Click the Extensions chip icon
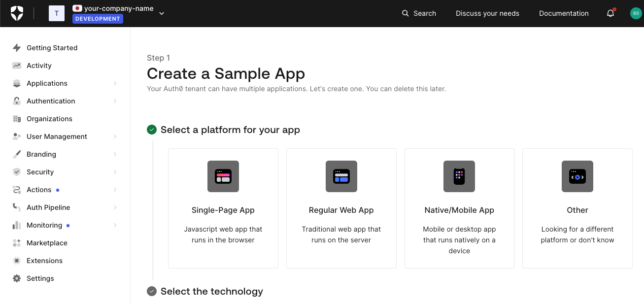Viewport: 644px width, 303px height. [17, 261]
